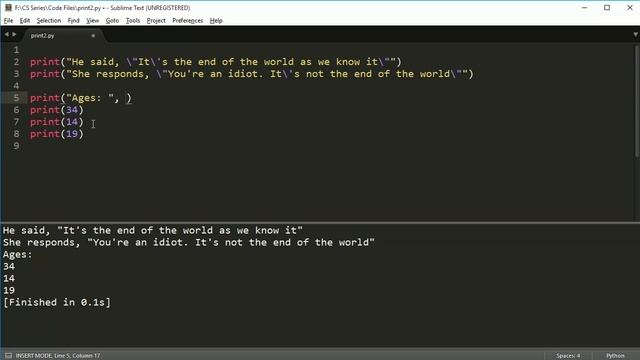Open the View menu
The image size is (640, 360).
(x=93, y=20)
